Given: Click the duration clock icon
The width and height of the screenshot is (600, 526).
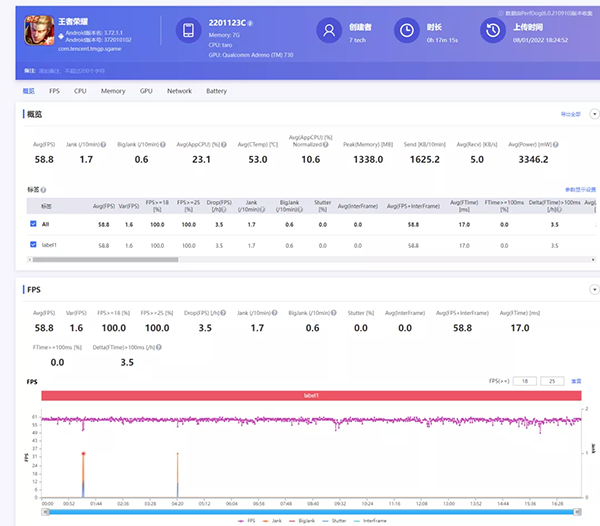Looking at the screenshot, I should (x=407, y=30).
